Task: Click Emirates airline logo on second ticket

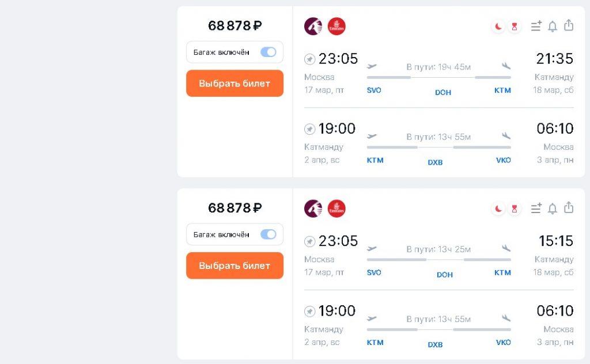Action: click(336, 208)
